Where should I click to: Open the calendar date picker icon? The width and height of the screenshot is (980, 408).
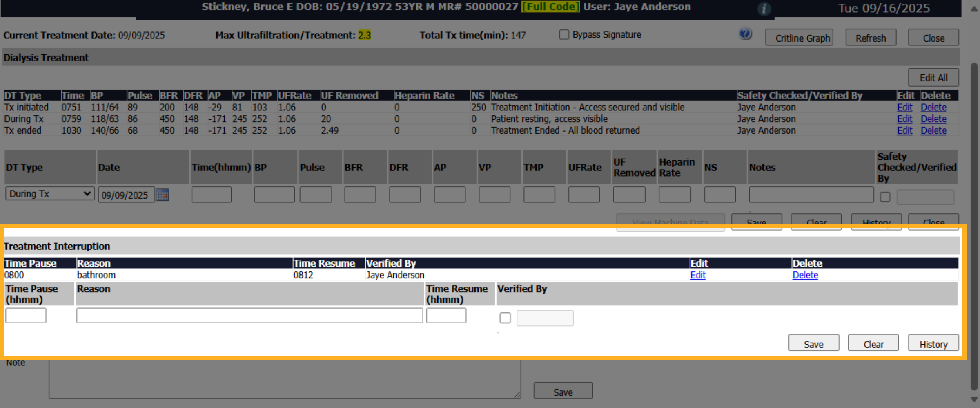[163, 195]
